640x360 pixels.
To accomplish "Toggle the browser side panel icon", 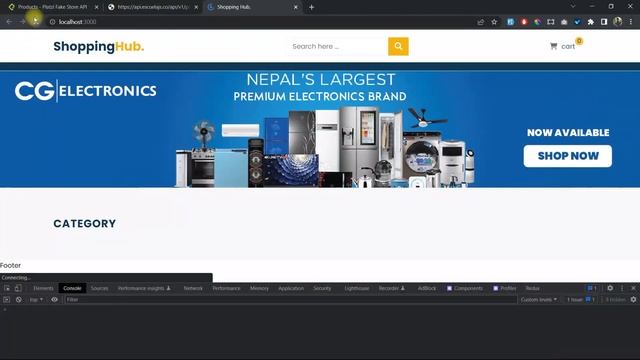I will 604,22.
